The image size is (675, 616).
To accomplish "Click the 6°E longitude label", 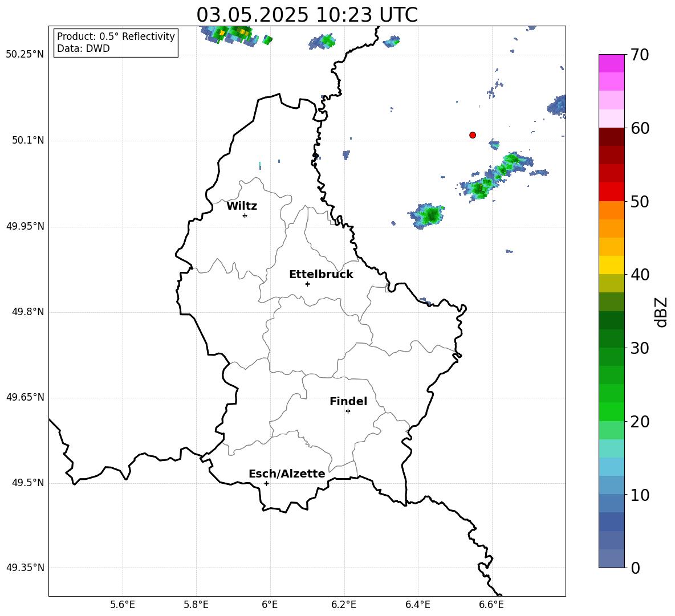I will click(x=270, y=605).
